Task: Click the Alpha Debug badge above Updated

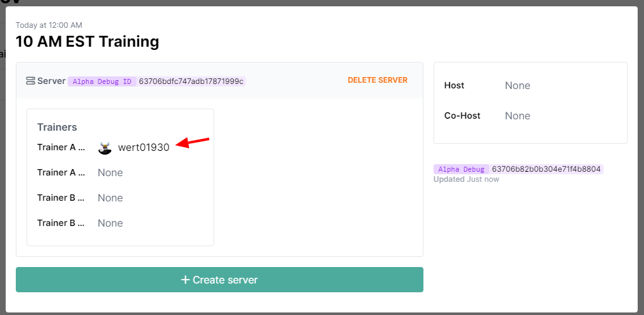Action: (x=461, y=169)
